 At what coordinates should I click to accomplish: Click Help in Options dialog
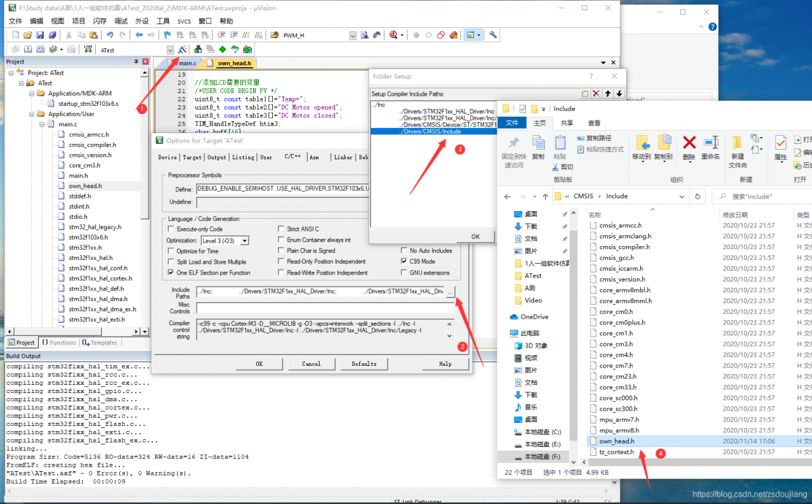445,364
